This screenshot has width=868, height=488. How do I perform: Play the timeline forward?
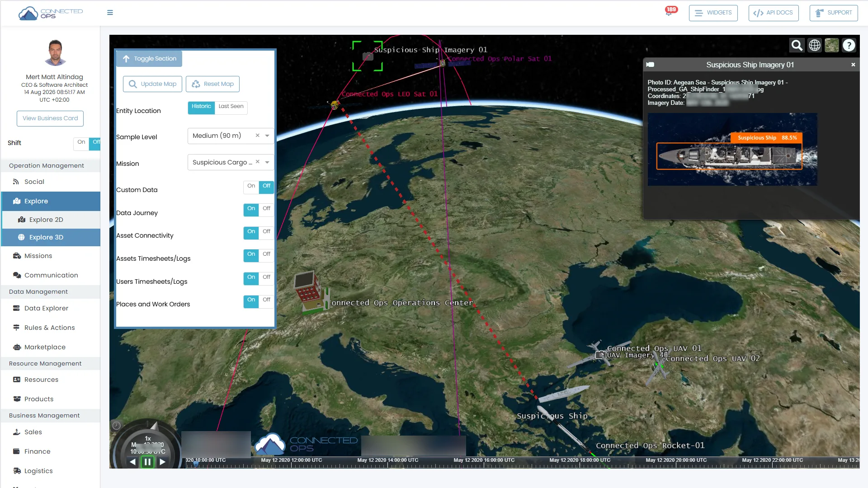click(x=162, y=462)
